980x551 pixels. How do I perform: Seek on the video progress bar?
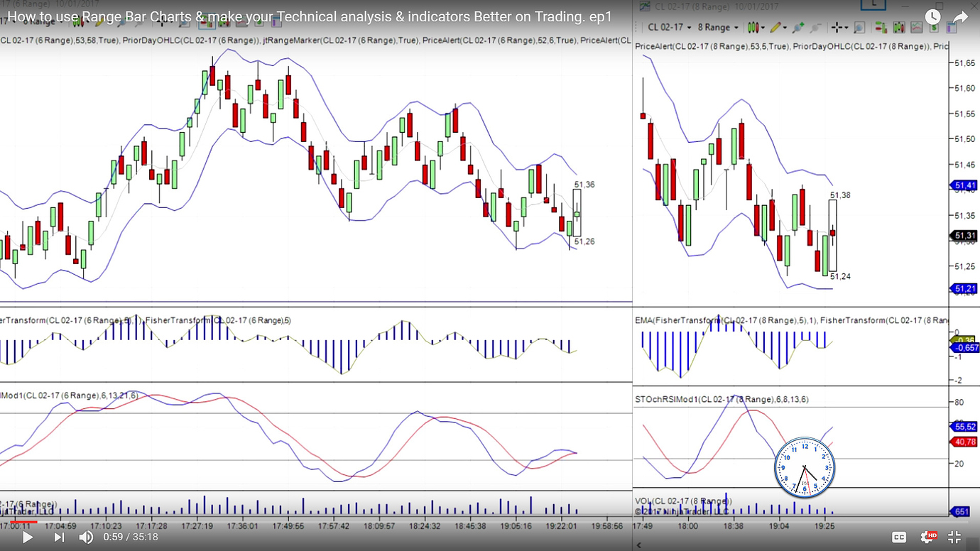490,522
